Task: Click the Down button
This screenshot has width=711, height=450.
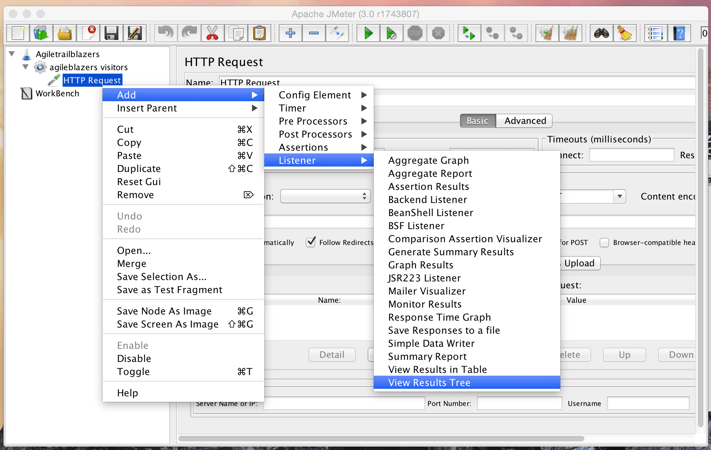Action: [677, 355]
